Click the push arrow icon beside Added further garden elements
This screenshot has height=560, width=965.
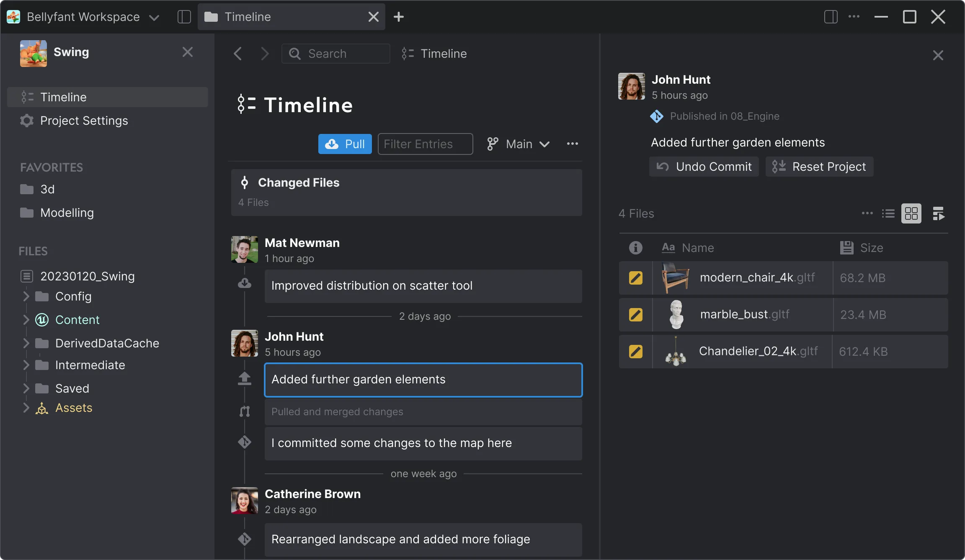point(245,379)
